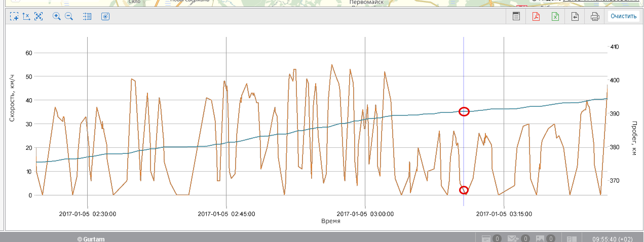
Task: Open the report template window icon
Action: 516,16
